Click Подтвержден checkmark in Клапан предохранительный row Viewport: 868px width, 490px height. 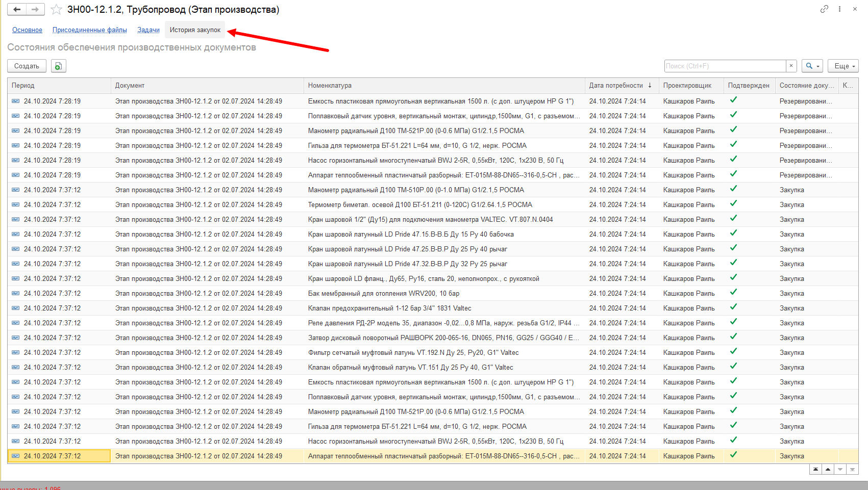[733, 307]
